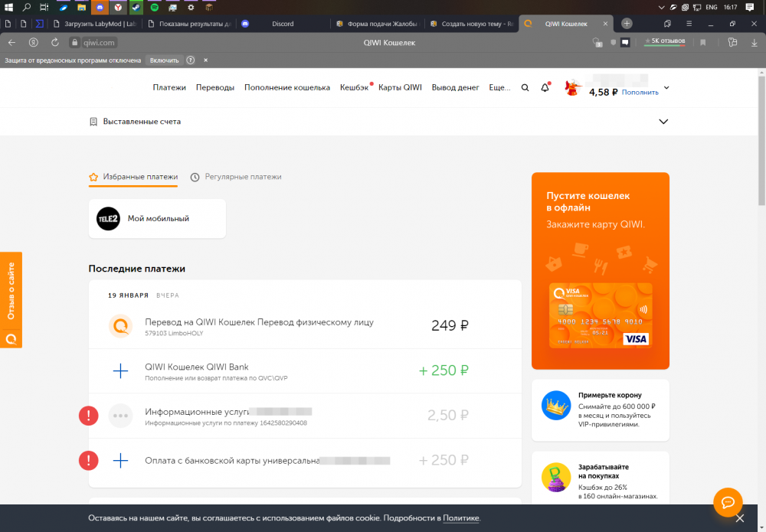This screenshot has width=766, height=532.
Task: Bookmark this page with the bookmark icon
Action: pyautogui.click(x=703, y=42)
